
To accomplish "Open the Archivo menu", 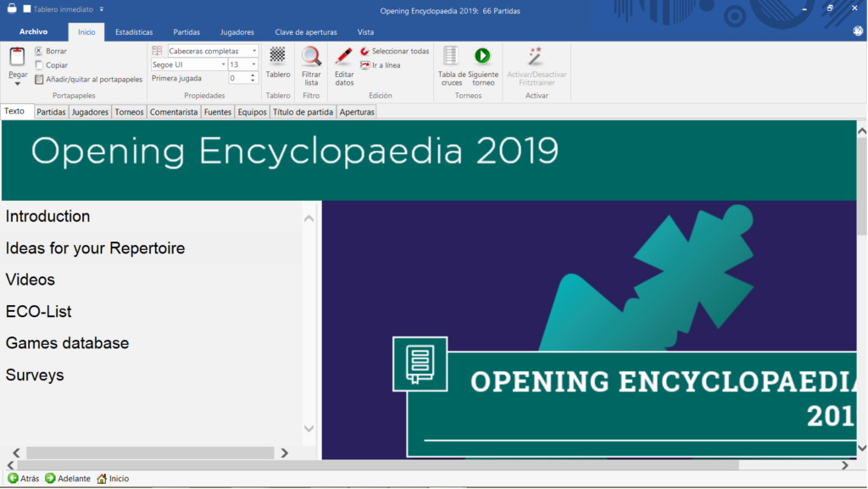I will click(33, 31).
